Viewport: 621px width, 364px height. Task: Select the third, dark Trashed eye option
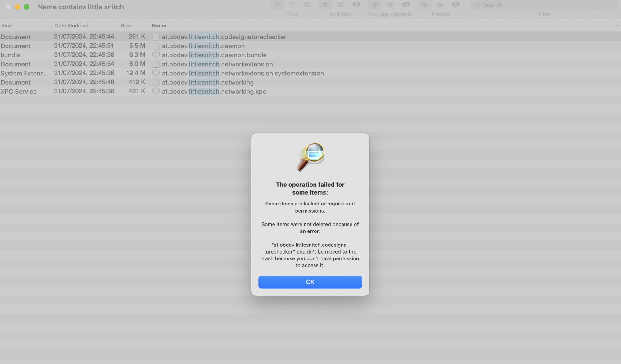456,5
